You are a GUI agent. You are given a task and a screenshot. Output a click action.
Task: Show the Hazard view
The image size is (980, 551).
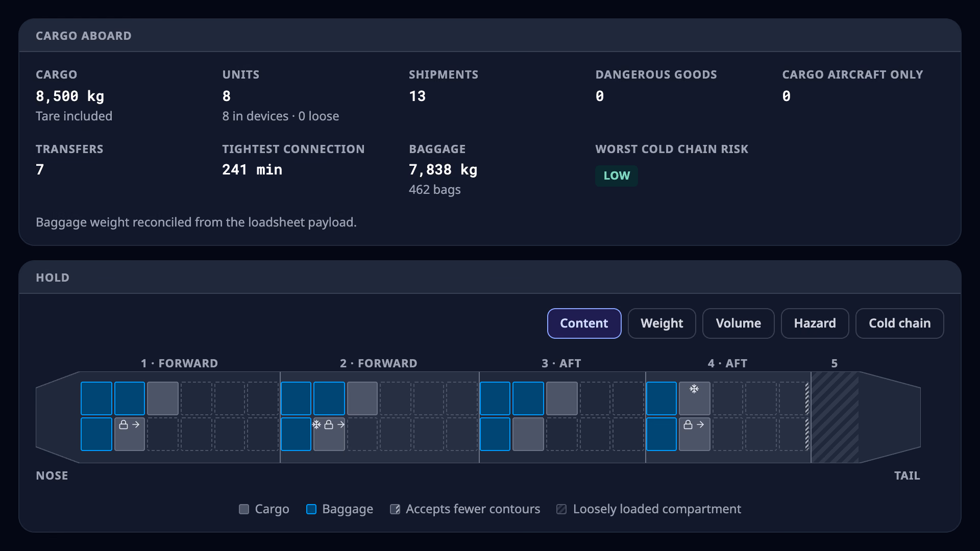pyautogui.click(x=815, y=323)
